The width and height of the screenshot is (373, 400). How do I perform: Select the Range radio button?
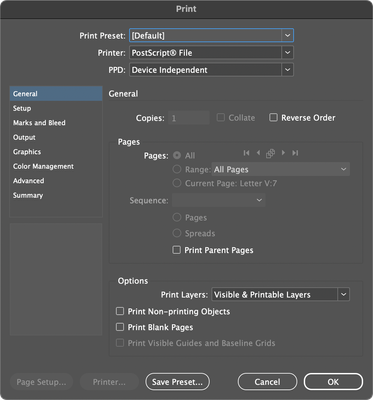coord(177,169)
